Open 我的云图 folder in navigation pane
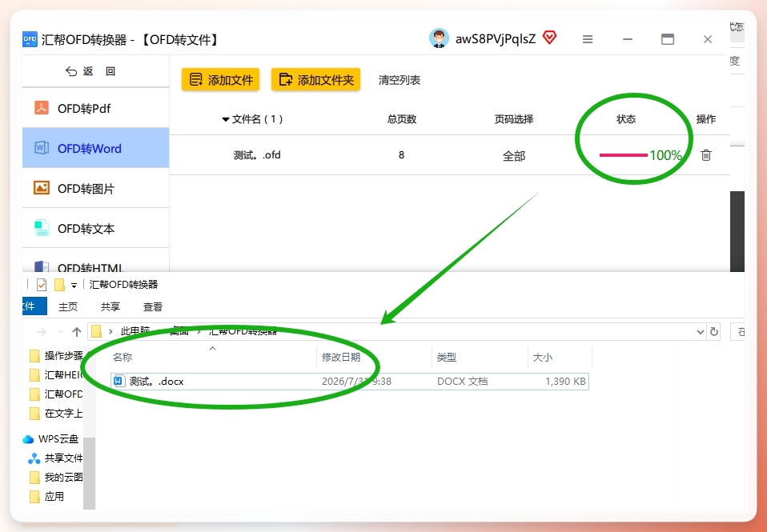The image size is (767, 532). click(x=56, y=478)
